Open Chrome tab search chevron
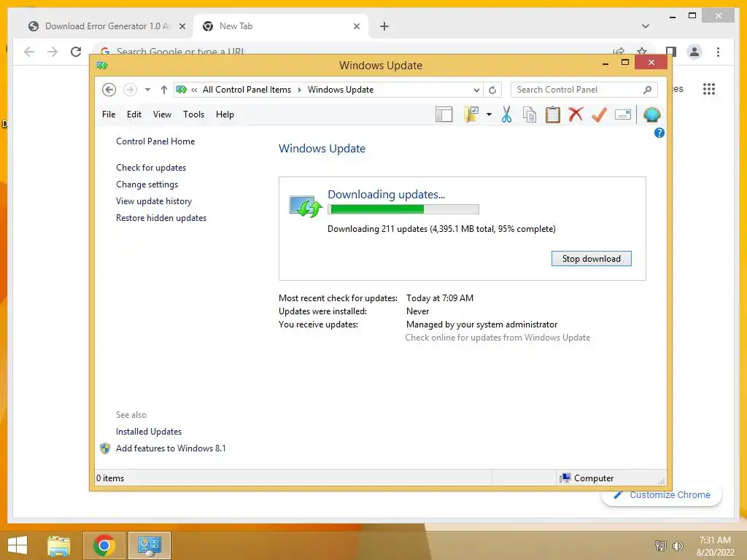The width and height of the screenshot is (747, 560). click(x=646, y=26)
